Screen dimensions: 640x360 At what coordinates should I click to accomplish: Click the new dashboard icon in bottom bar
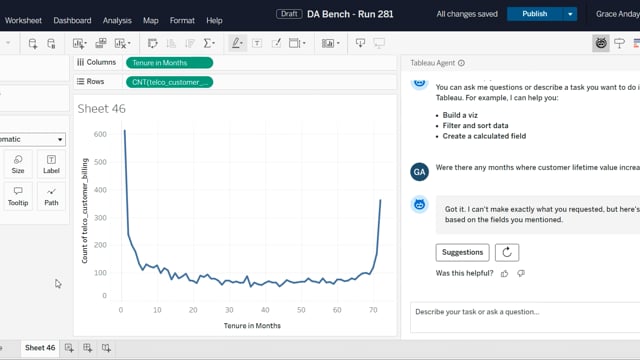87,348
